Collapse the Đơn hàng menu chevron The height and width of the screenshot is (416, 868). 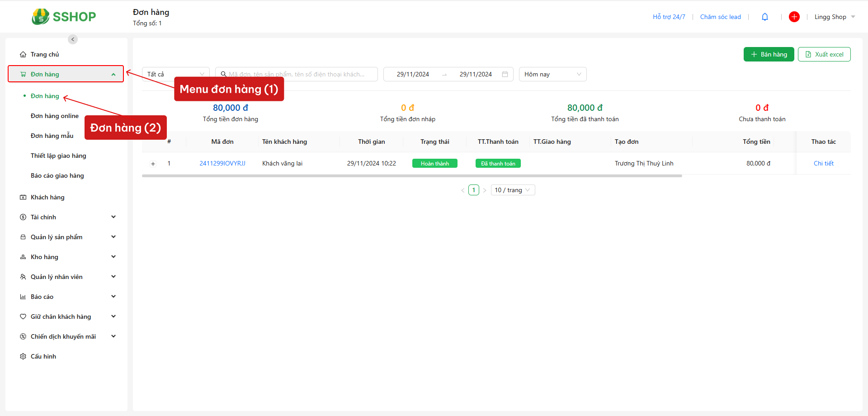click(x=113, y=75)
